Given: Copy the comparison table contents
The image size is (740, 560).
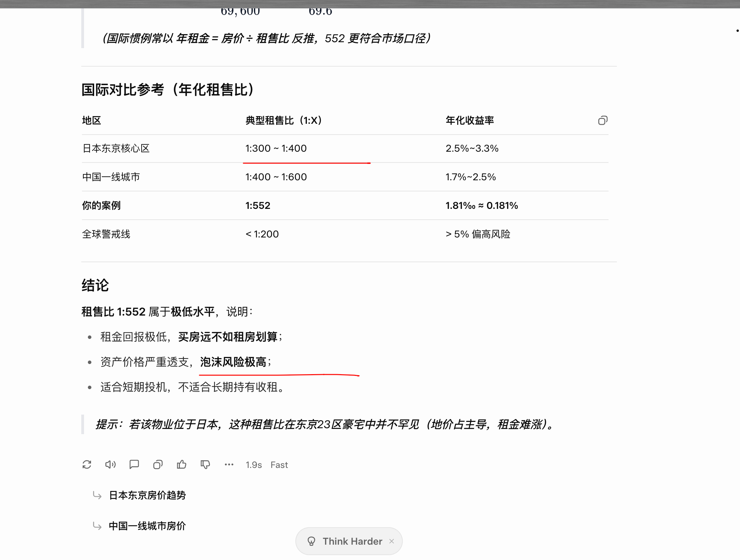Looking at the screenshot, I should point(603,121).
